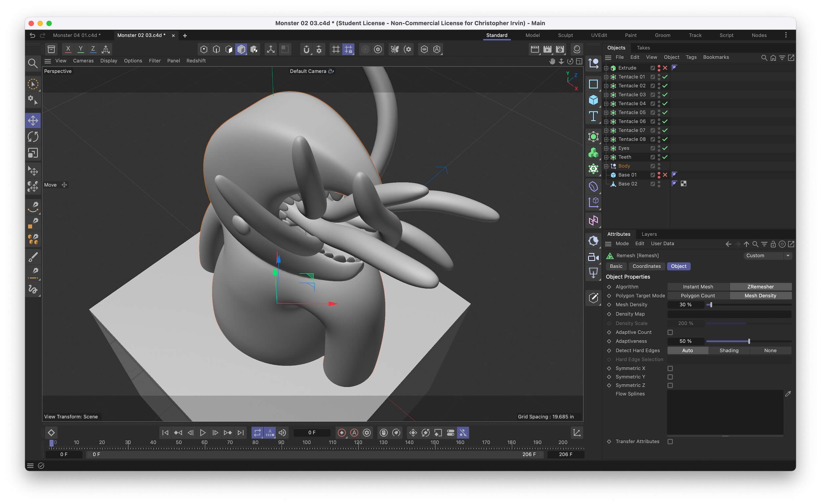Expand Tentacle 05 in object tree

click(606, 113)
